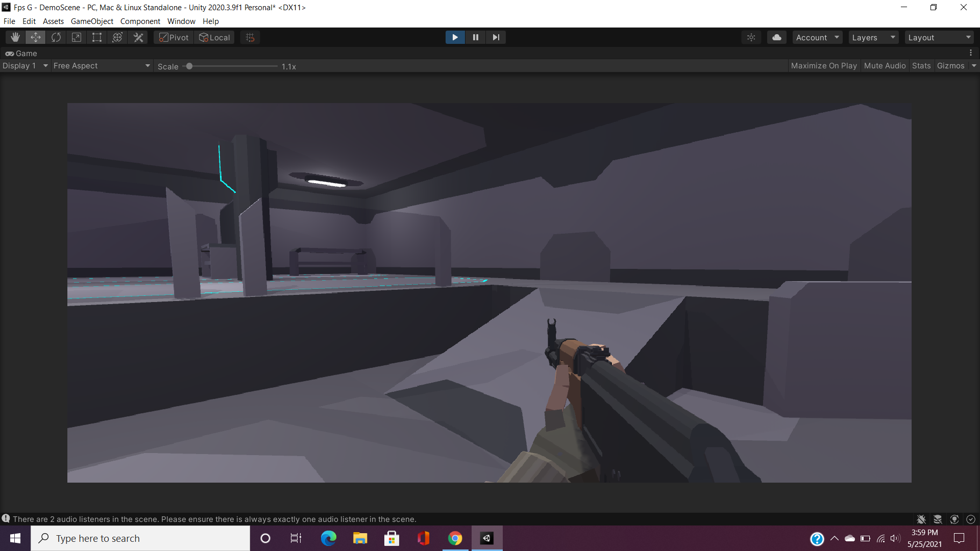
Task: Open the Windows Start menu
Action: tap(15, 538)
